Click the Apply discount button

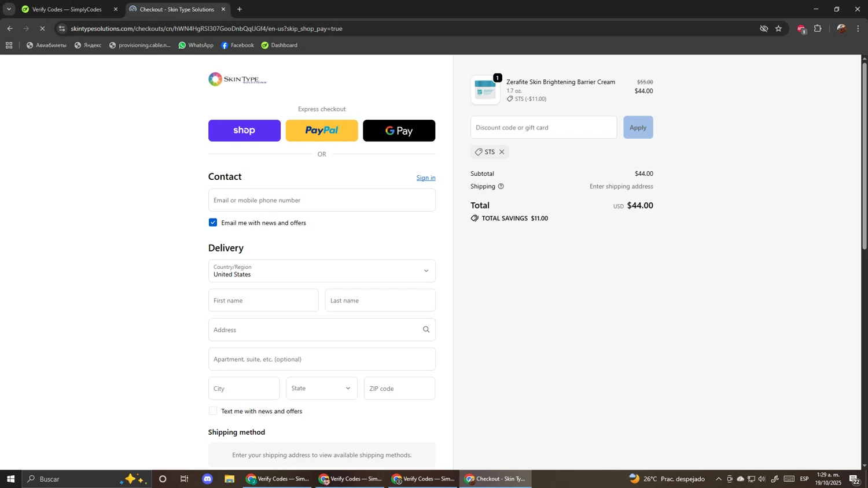coord(638,127)
